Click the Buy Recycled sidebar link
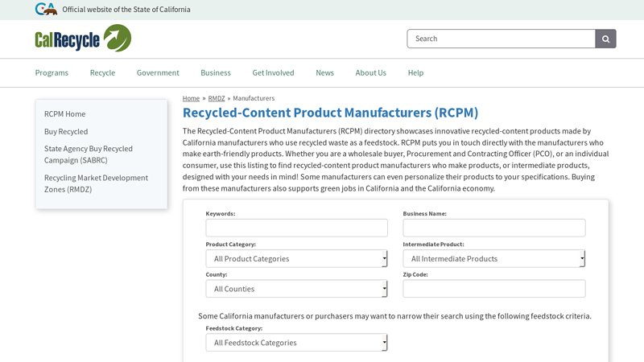 click(x=66, y=131)
